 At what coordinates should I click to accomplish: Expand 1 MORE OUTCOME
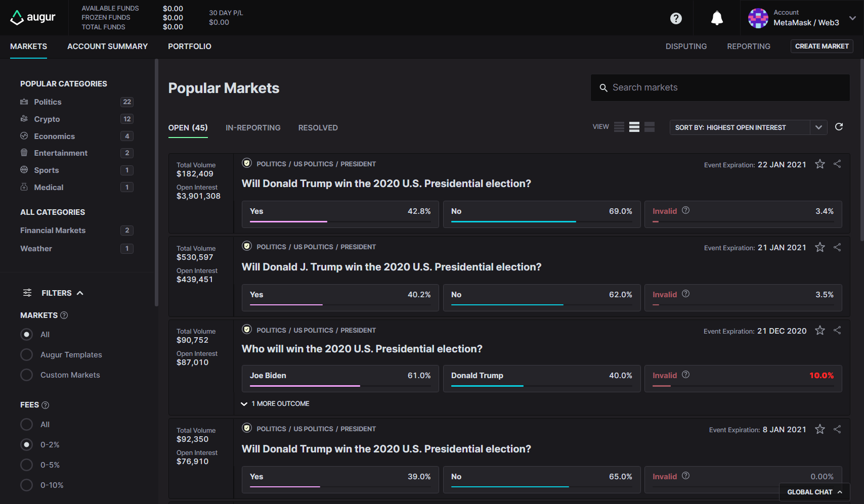click(x=276, y=404)
